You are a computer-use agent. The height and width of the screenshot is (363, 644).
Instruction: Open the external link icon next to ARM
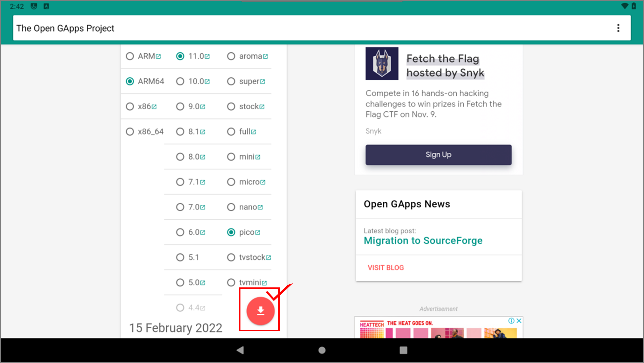coord(158,56)
